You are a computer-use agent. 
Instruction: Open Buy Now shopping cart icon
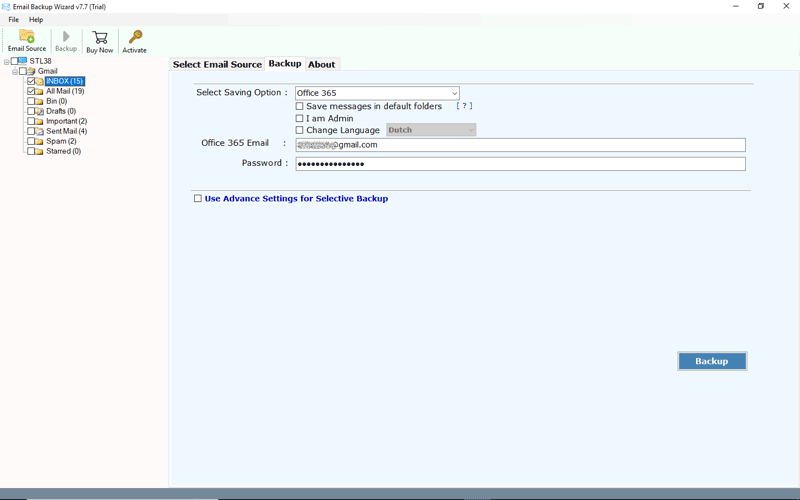(99, 37)
